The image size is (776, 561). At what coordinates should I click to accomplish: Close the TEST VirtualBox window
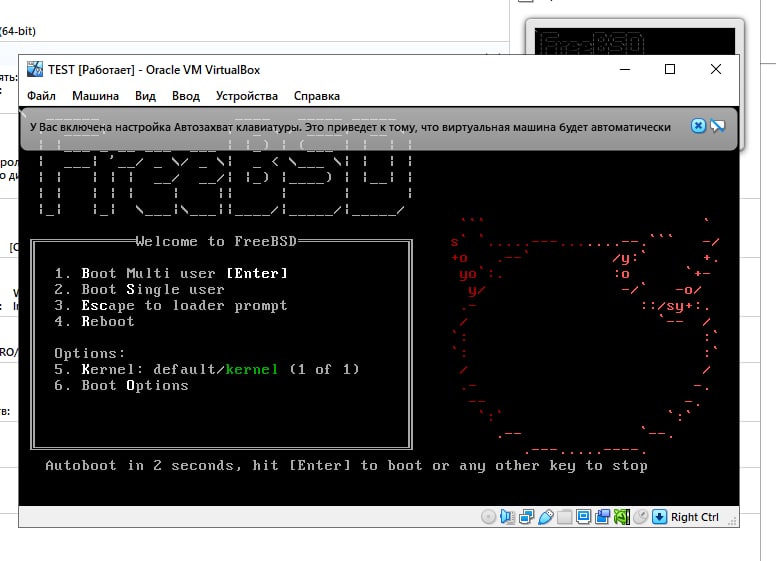click(x=716, y=69)
